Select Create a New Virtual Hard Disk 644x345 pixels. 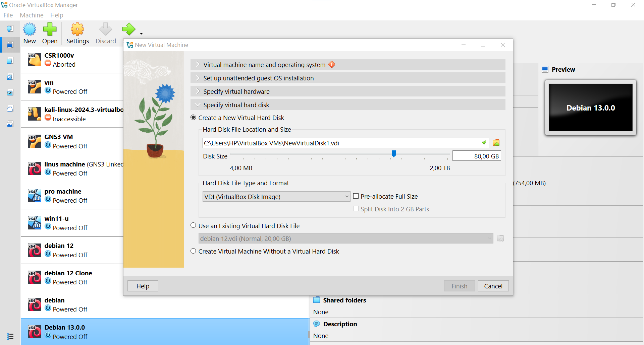click(x=193, y=118)
